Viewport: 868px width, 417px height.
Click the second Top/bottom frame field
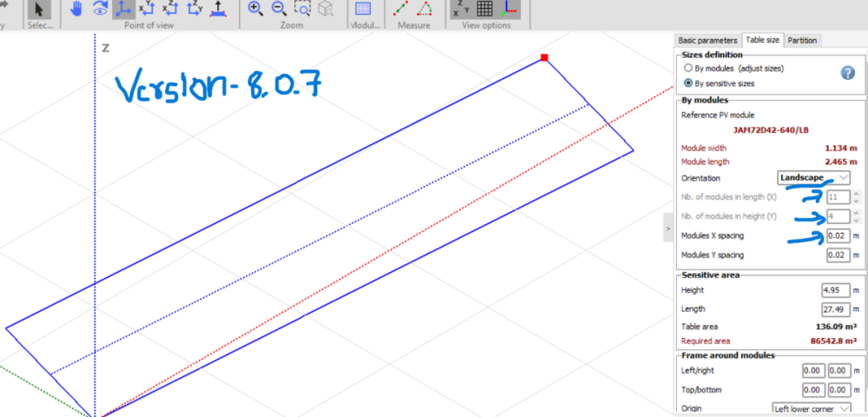[838, 390]
